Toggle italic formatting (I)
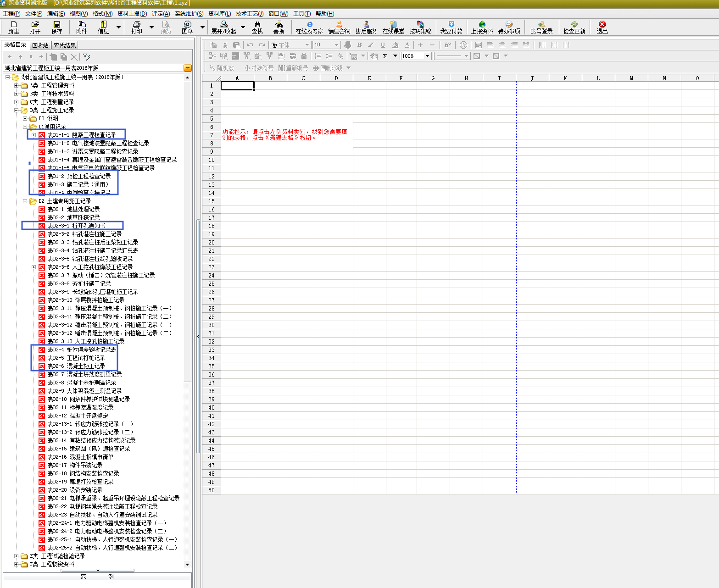719x588 pixels. tap(371, 45)
